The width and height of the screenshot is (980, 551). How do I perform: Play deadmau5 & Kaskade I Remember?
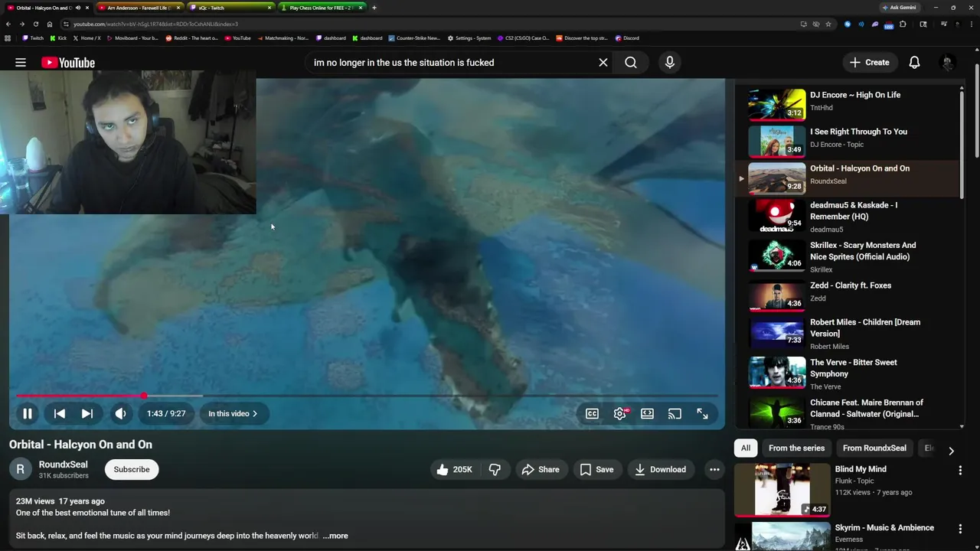pos(846,217)
